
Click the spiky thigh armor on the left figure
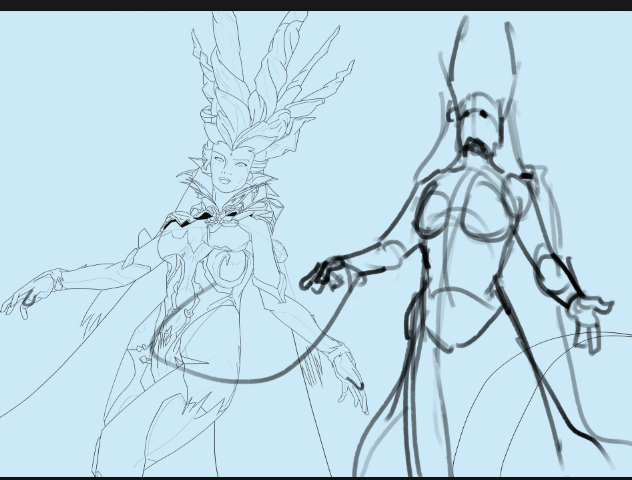205,405
